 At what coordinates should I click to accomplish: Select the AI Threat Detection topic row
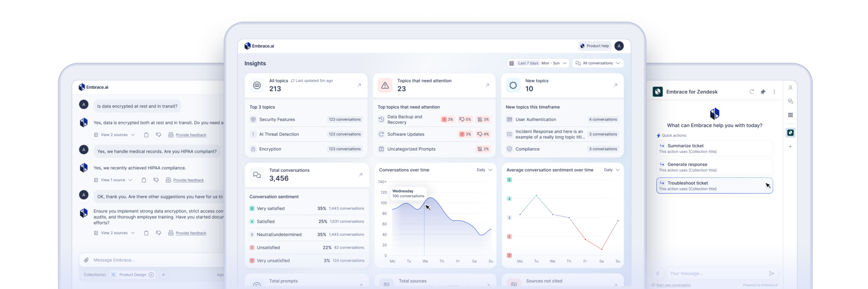(x=306, y=135)
